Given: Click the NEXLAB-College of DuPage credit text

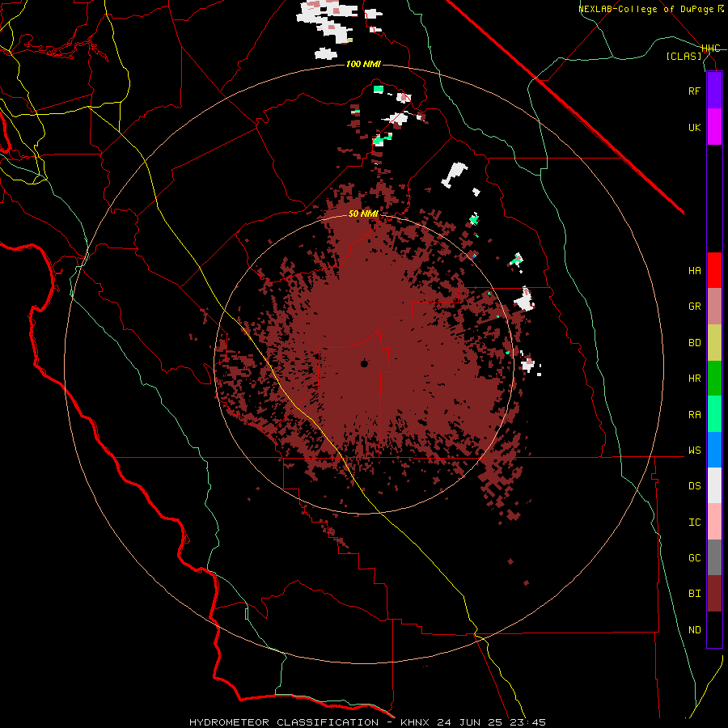Looking at the screenshot, I should (x=650, y=9).
